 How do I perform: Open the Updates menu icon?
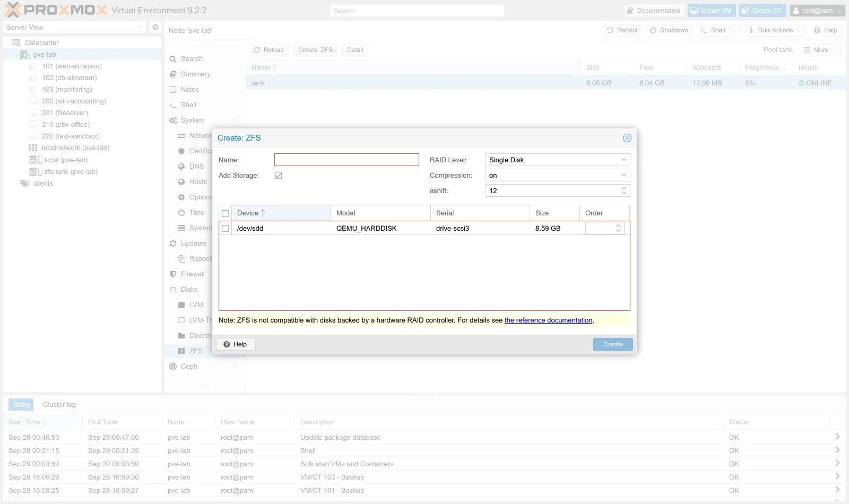tap(173, 244)
